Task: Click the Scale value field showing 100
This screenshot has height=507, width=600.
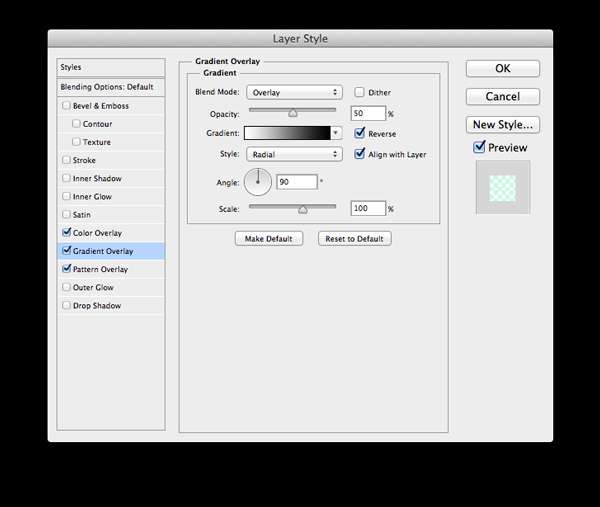Action: pos(368,208)
